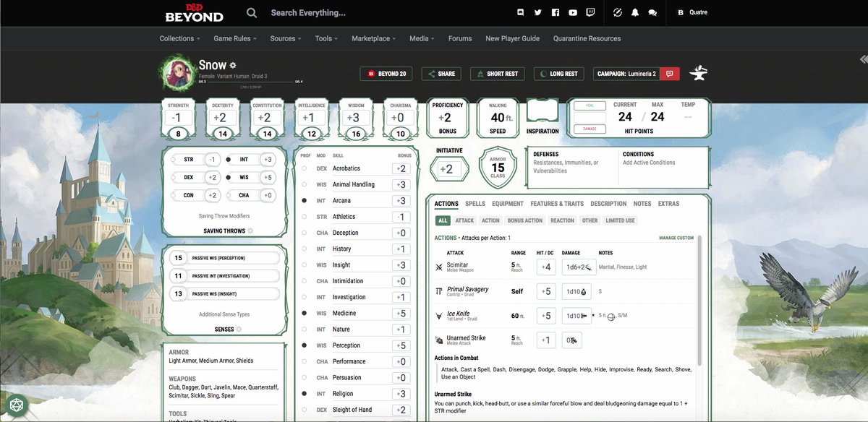Screen dimensions: 868x422
Task: Click the search magnifier icon
Action: click(x=252, y=12)
